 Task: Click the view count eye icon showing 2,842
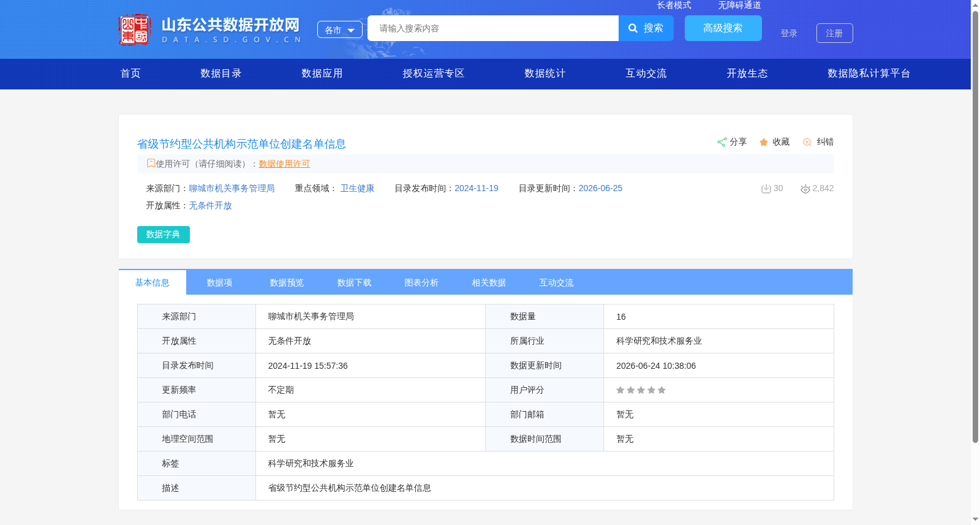tap(805, 189)
